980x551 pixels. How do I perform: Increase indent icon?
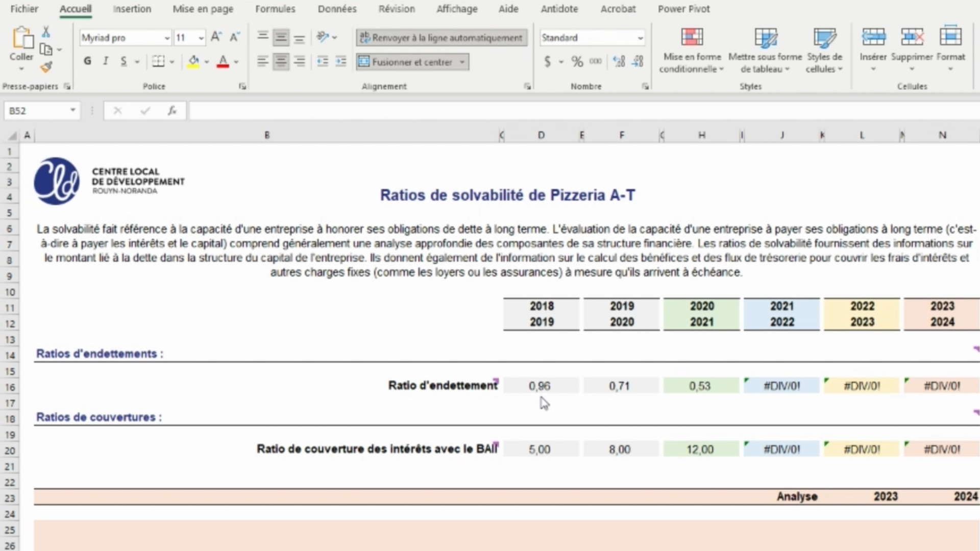click(x=341, y=62)
